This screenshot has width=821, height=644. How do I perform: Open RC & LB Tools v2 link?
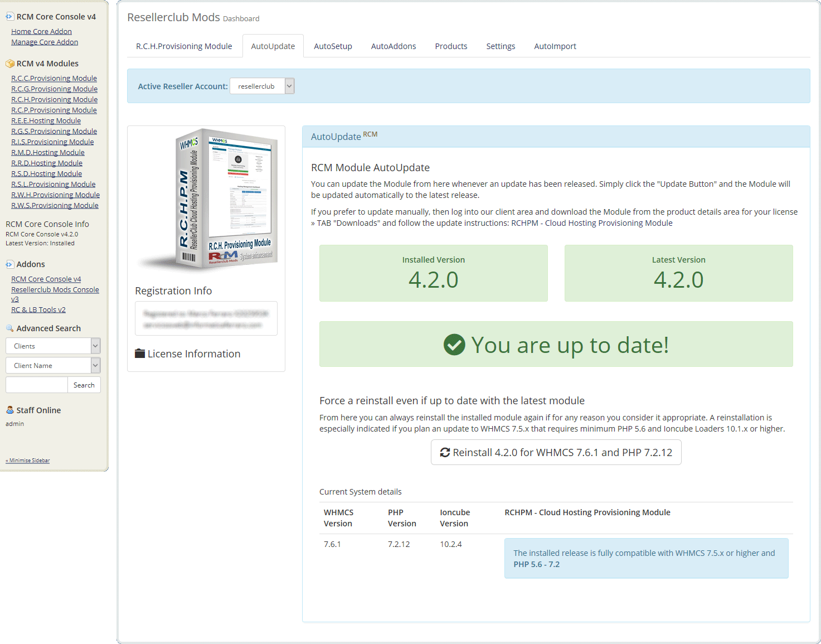click(x=38, y=309)
